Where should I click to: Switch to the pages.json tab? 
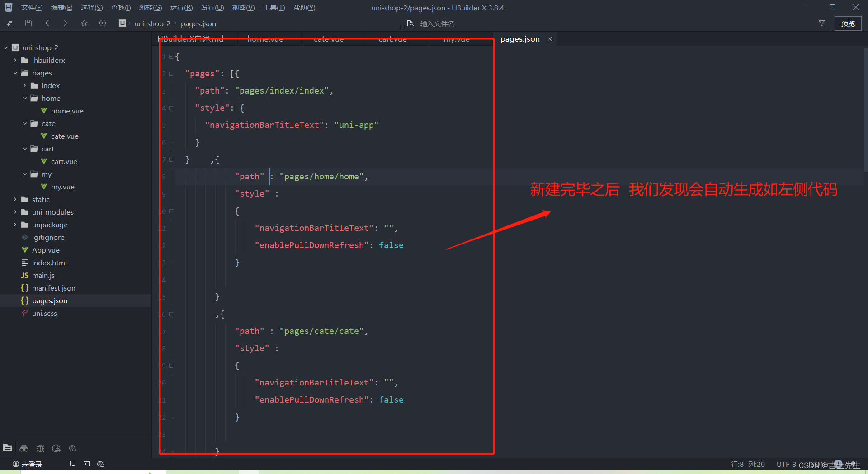(x=520, y=39)
